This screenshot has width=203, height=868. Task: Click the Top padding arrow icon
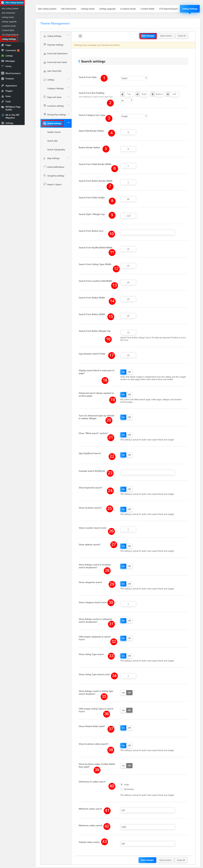coord(122,94)
